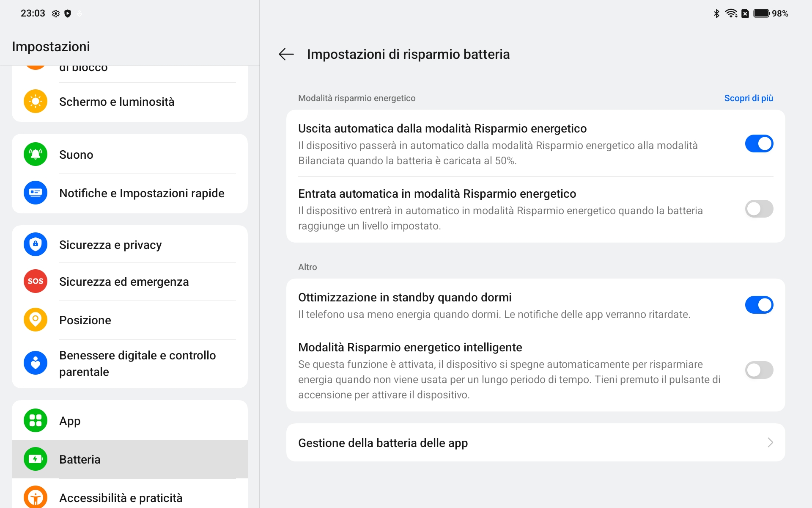The width and height of the screenshot is (812, 508).
Task: Enable Entrata automatica in modalità Risparmio energetico
Action: point(759,209)
